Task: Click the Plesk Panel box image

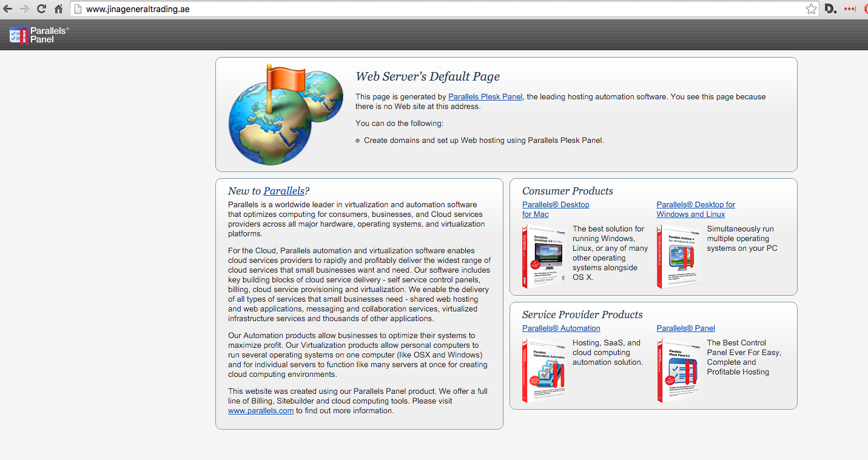Action: pos(679,370)
